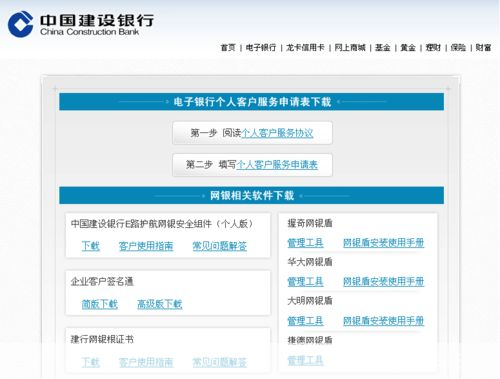Click the 第一步 阅读 step text

(216, 133)
